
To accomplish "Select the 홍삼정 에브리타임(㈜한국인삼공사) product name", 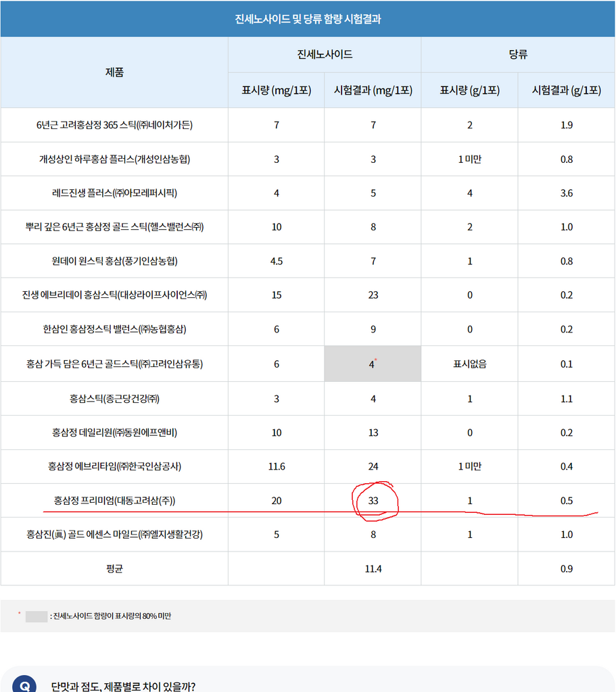I will tap(114, 466).
